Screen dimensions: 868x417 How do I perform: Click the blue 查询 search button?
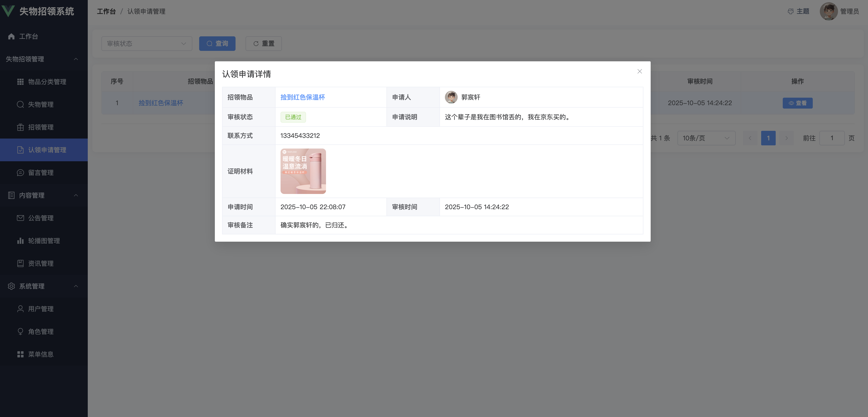click(217, 43)
